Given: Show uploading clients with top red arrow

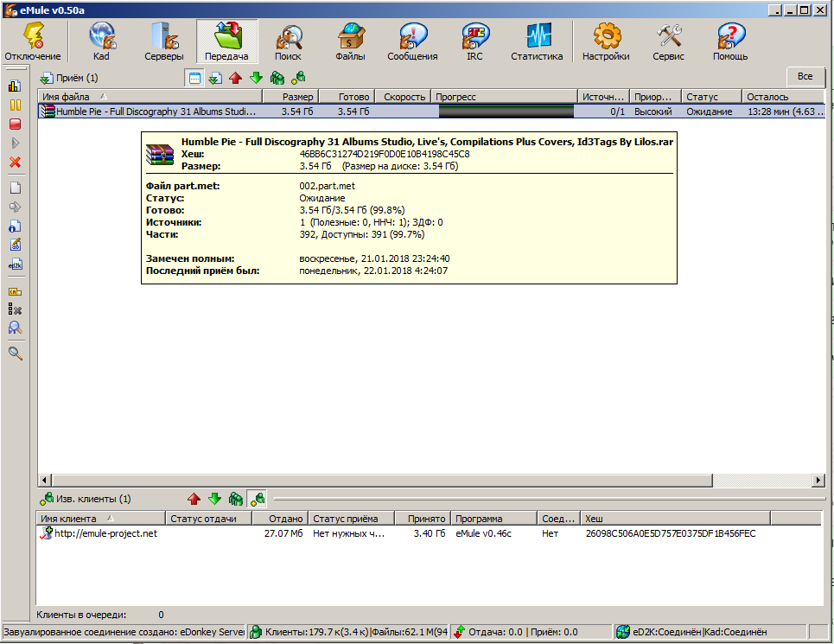Looking at the screenshot, I should [x=236, y=78].
